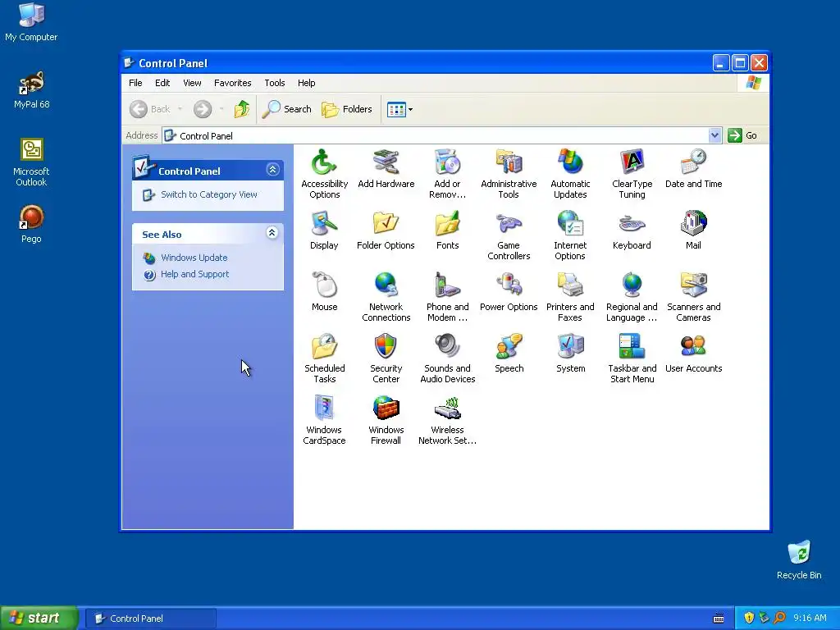Image resolution: width=840 pixels, height=630 pixels.
Task: Toggle the Folders pane button
Action: coord(347,109)
